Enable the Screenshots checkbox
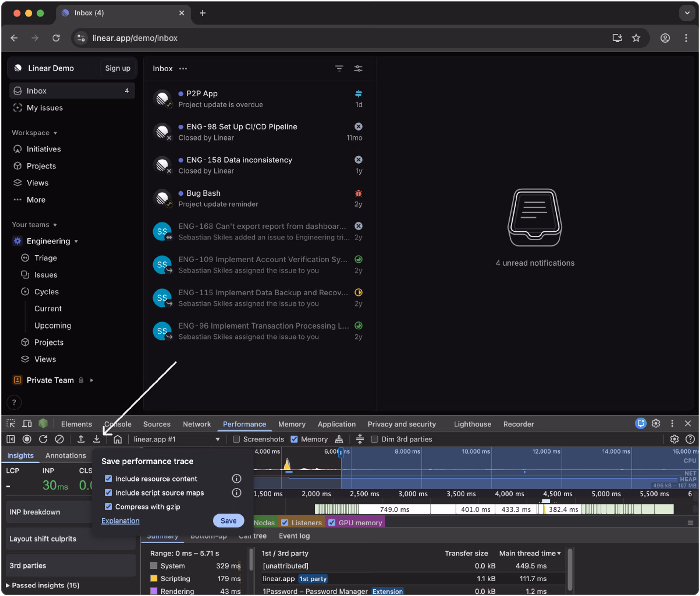 236,439
